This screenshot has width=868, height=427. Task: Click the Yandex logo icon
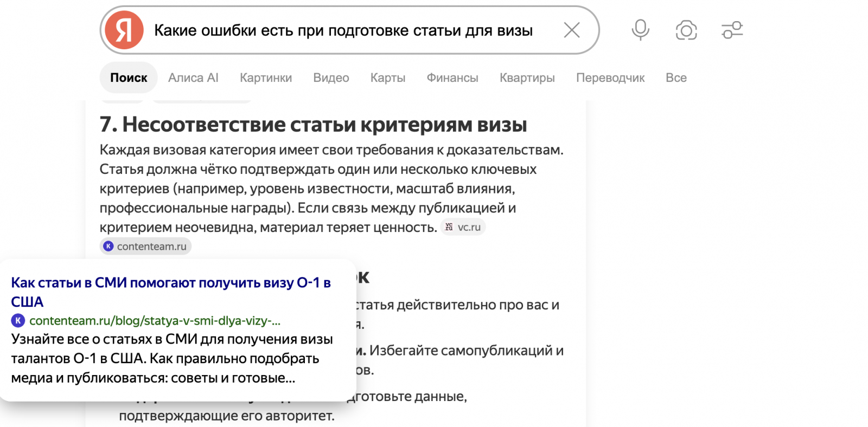tap(124, 30)
